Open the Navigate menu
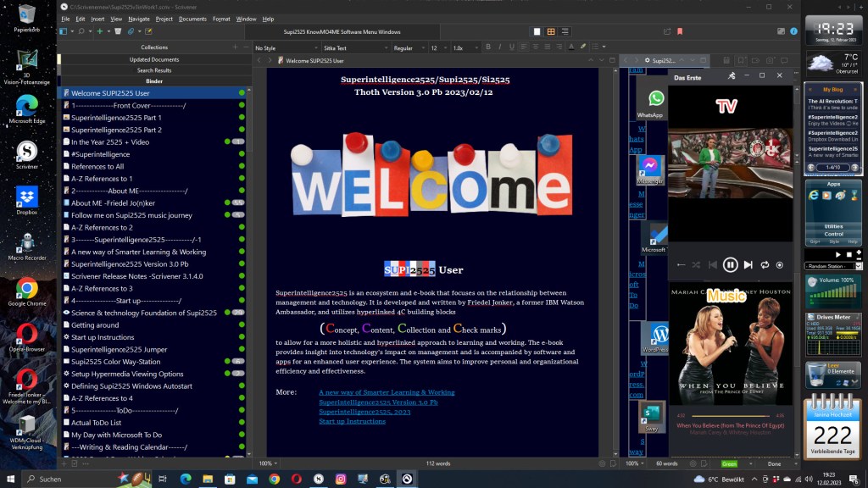 pos(139,19)
